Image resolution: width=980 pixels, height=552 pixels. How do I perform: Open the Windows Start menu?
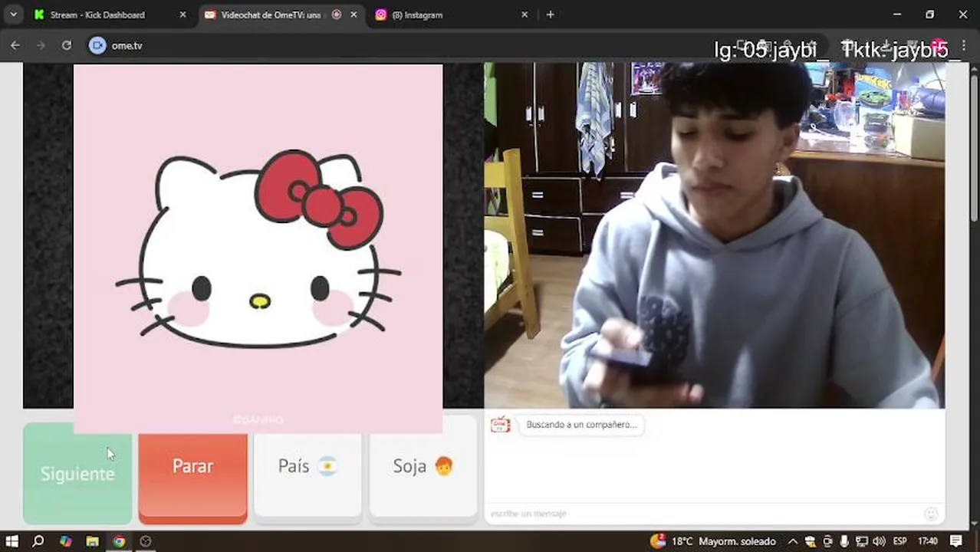tap(12, 541)
